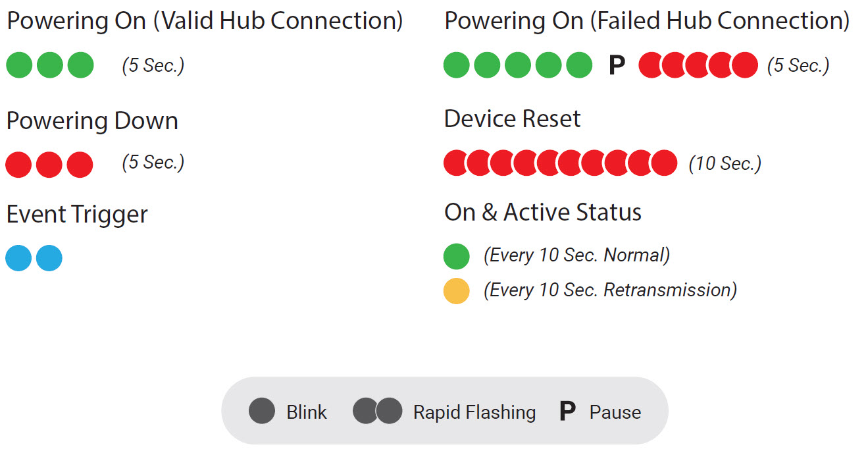Click the P Pause legend symbol

pos(567,412)
